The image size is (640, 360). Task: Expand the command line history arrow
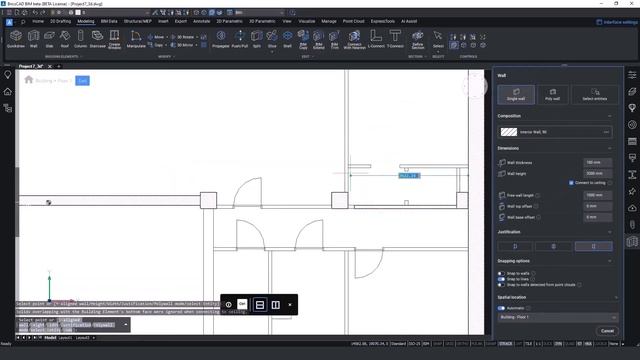click(126, 325)
